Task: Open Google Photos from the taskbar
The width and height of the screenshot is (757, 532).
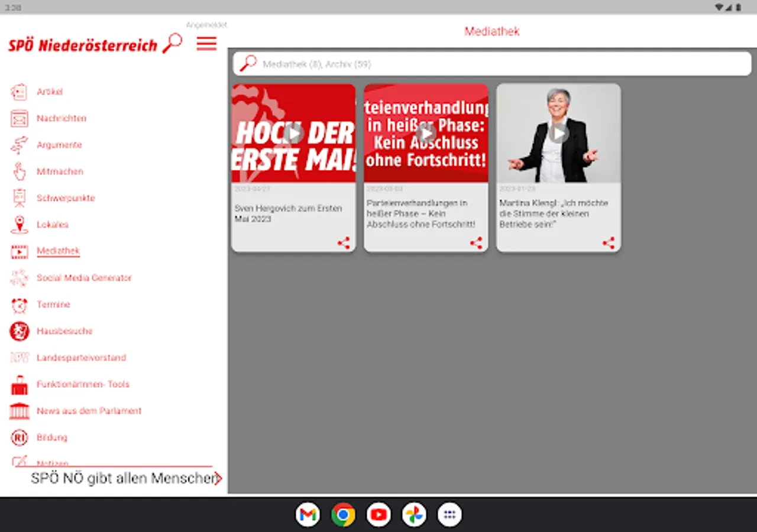Action: (x=414, y=514)
